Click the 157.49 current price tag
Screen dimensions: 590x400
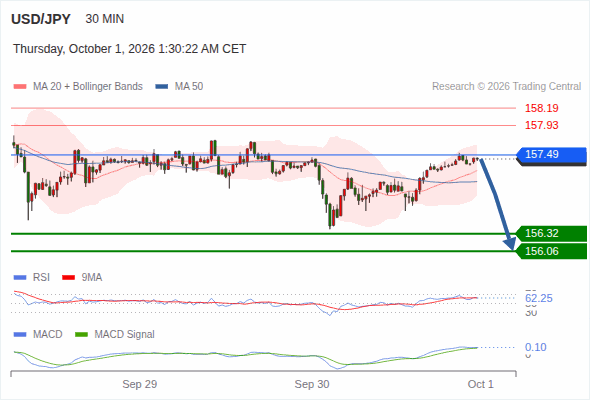tap(552, 155)
